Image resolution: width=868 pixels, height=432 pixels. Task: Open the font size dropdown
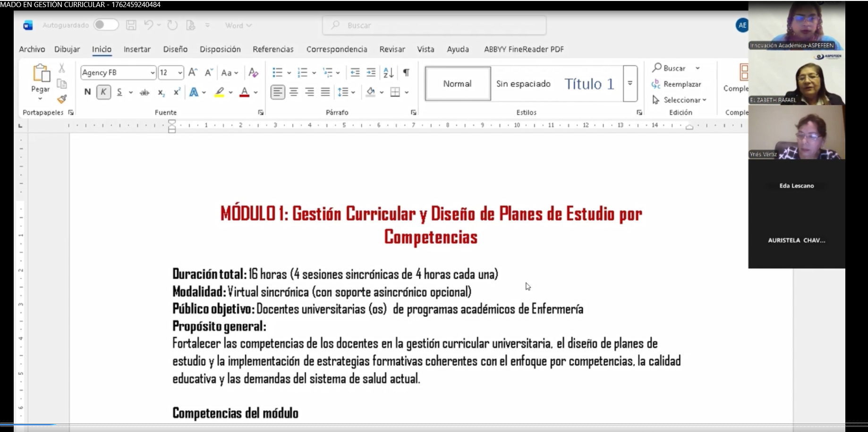tap(180, 73)
